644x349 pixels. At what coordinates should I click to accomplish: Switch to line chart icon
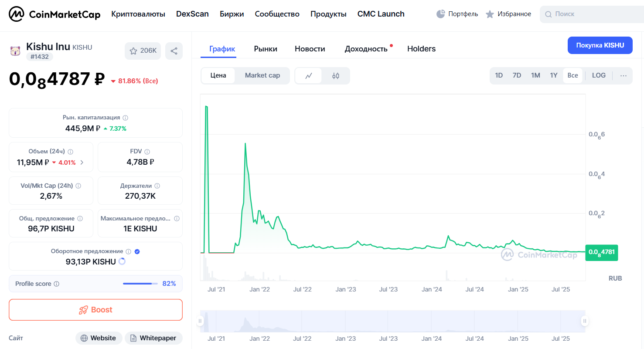click(x=309, y=76)
